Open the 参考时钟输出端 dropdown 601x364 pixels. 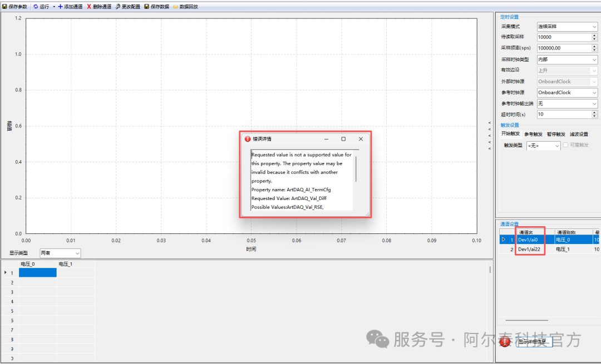[567, 103]
